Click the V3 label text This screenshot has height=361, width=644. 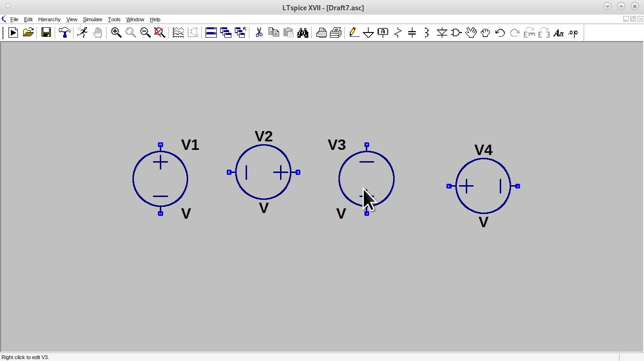pos(337,145)
